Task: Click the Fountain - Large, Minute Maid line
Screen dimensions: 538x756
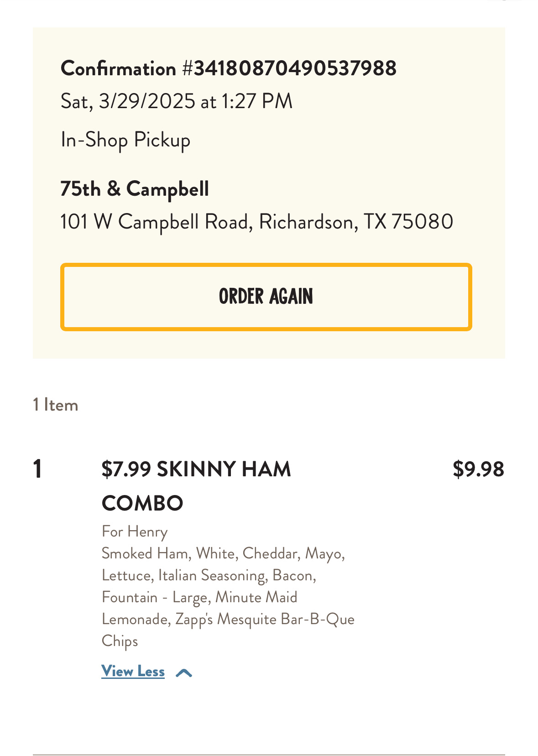Action: click(199, 597)
